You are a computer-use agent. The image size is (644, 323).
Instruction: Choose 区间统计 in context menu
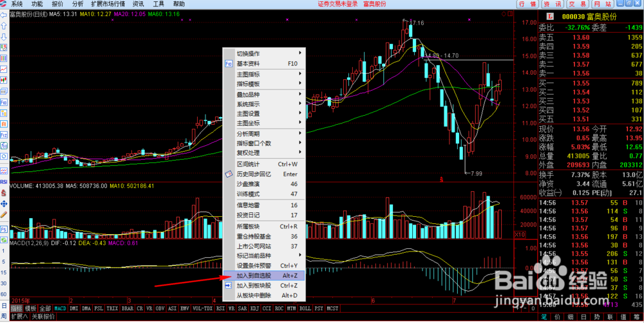(265, 164)
